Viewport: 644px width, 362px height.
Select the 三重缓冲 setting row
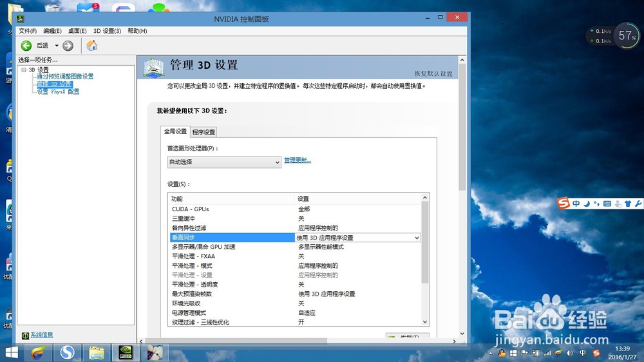pos(296,218)
